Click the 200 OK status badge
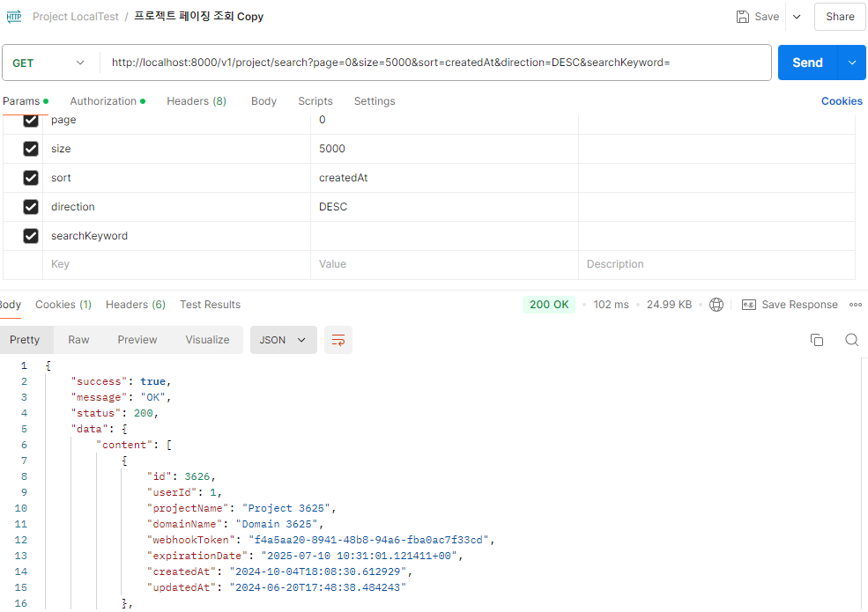Screen dimensions: 868x612 (x=549, y=305)
